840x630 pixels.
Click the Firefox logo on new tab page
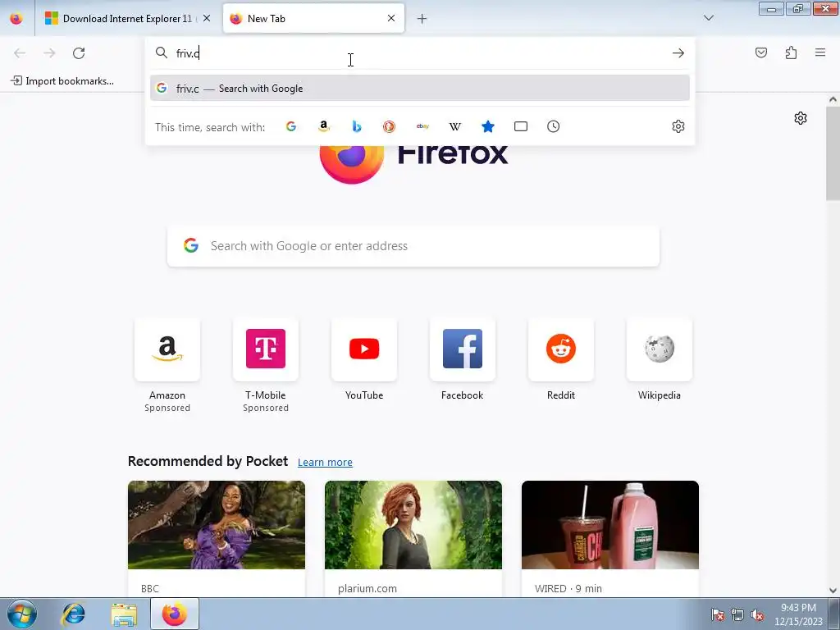click(351, 163)
